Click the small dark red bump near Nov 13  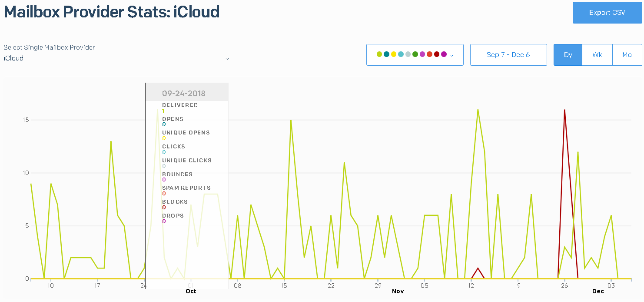point(478,268)
